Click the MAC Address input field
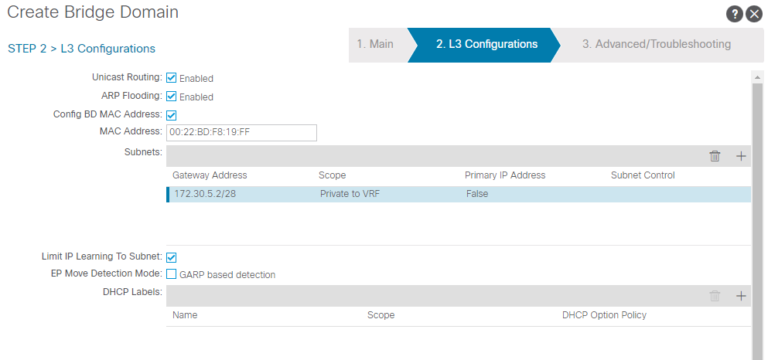 click(x=241, y=132)
